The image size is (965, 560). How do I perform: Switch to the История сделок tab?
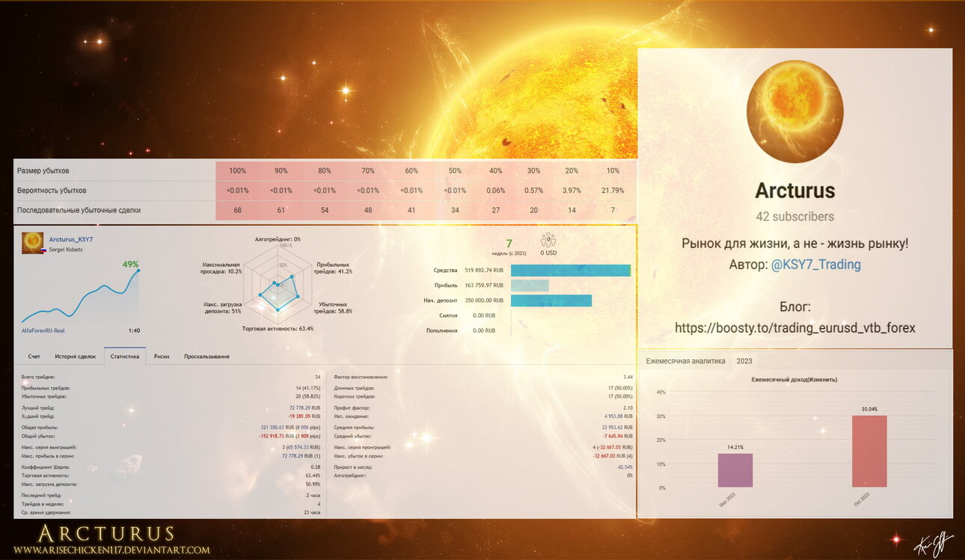pyautogui.click(x=76, y=357)
